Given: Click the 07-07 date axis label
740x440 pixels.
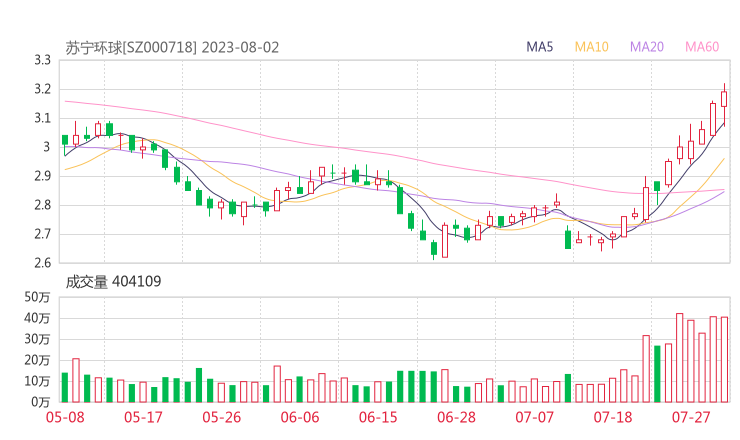Looking at the screenshot, I should [534, 417].
